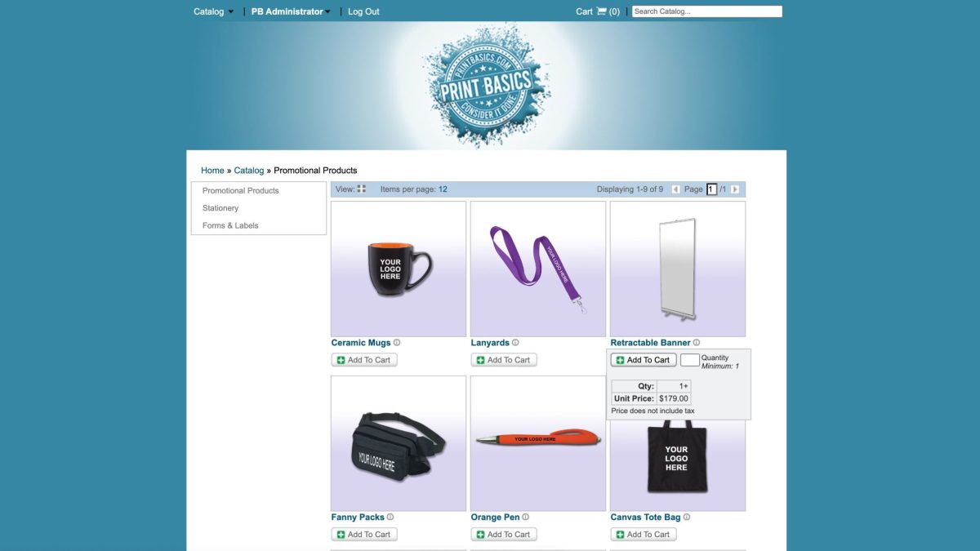
Task: Show info icon for Ceramic Mugs
Action: click(x=397, y=343)
